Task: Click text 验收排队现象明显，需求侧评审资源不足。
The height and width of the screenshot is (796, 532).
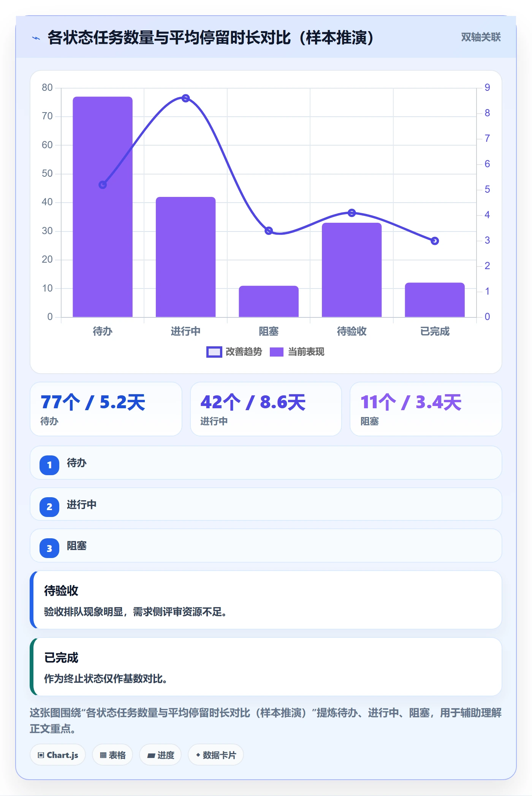Action: (x=135, y=612)
